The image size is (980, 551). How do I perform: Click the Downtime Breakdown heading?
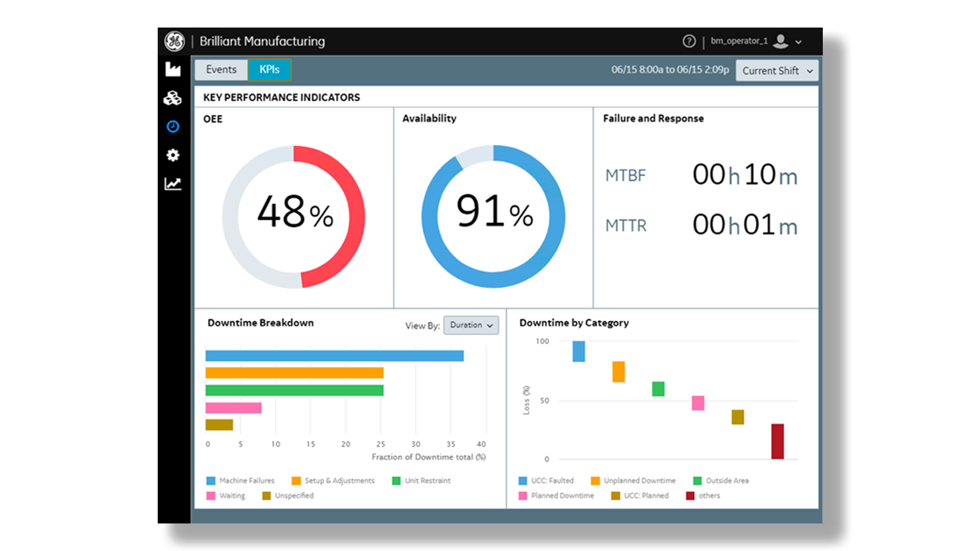pyautogui.click(x=261, y=323)
